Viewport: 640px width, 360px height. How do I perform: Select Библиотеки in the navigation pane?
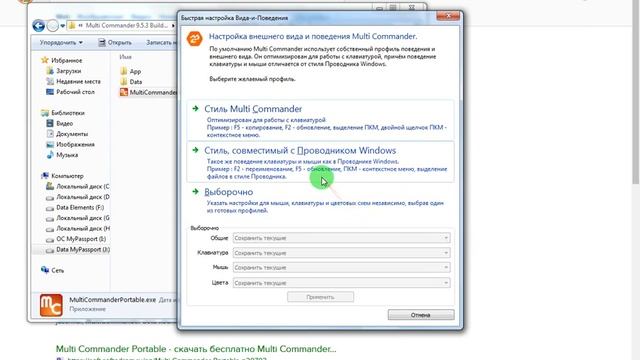click(x=68, y=113)
